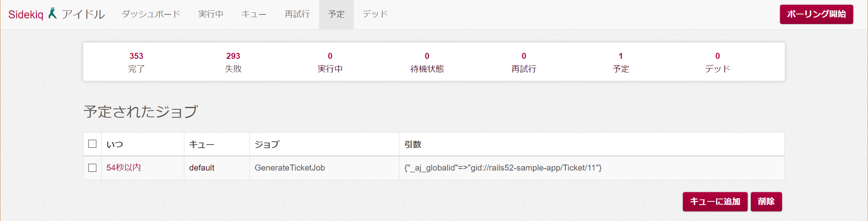Switch to the キュー tab
The image size is (868, 221).
click(x=253, y=14)
